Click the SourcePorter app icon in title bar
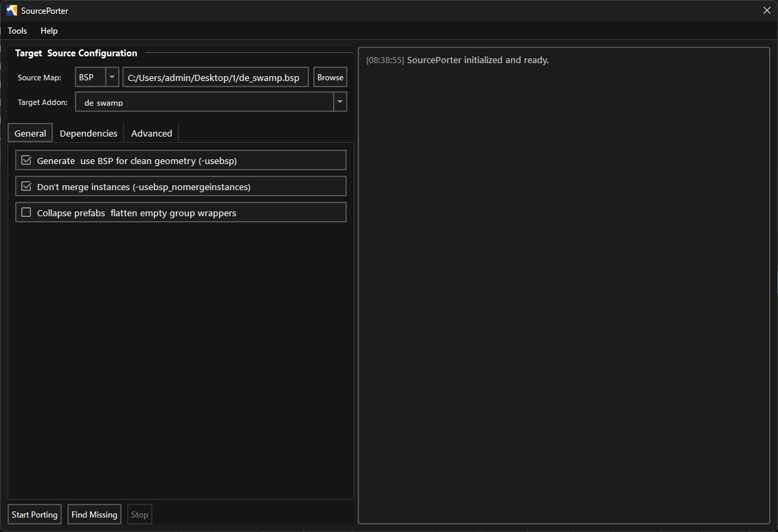The height and width of the screenshot is (532, 778). click(x=12, y=10)
